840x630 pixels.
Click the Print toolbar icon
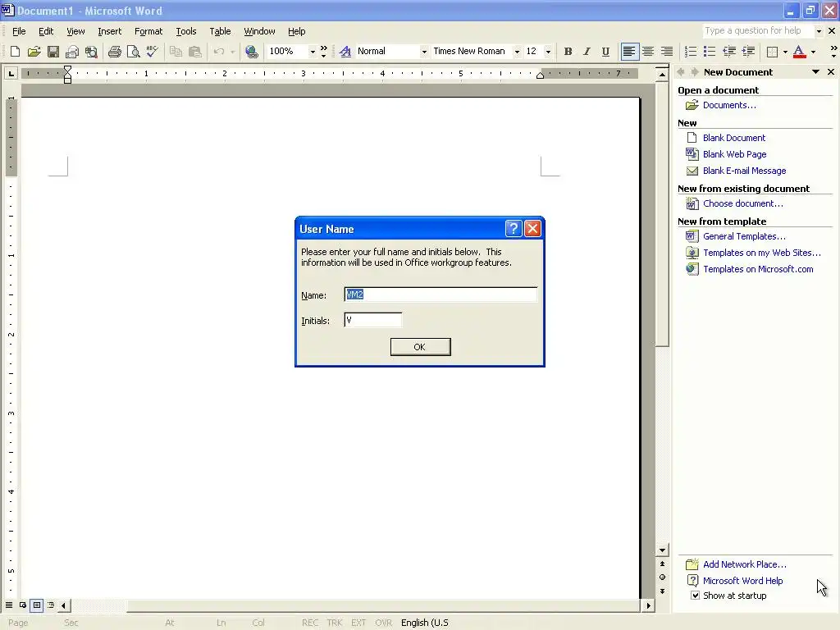114,52
